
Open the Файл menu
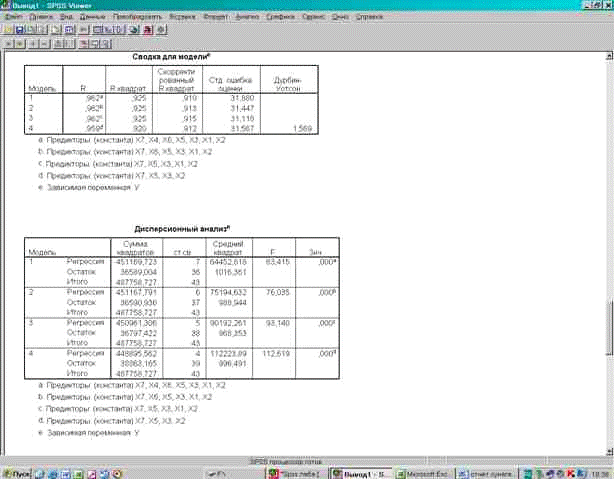coord(14,18)
